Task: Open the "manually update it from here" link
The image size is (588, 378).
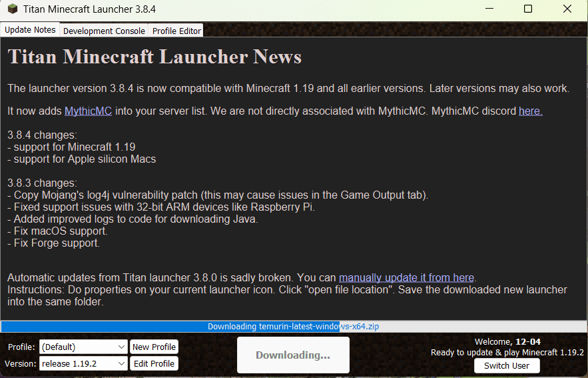Action: click(406, 278)
